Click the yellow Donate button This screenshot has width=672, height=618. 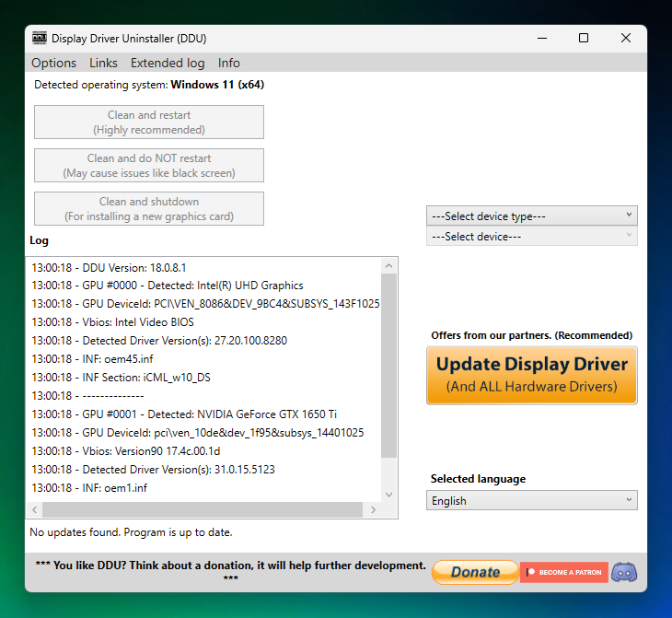click(475, 572)
